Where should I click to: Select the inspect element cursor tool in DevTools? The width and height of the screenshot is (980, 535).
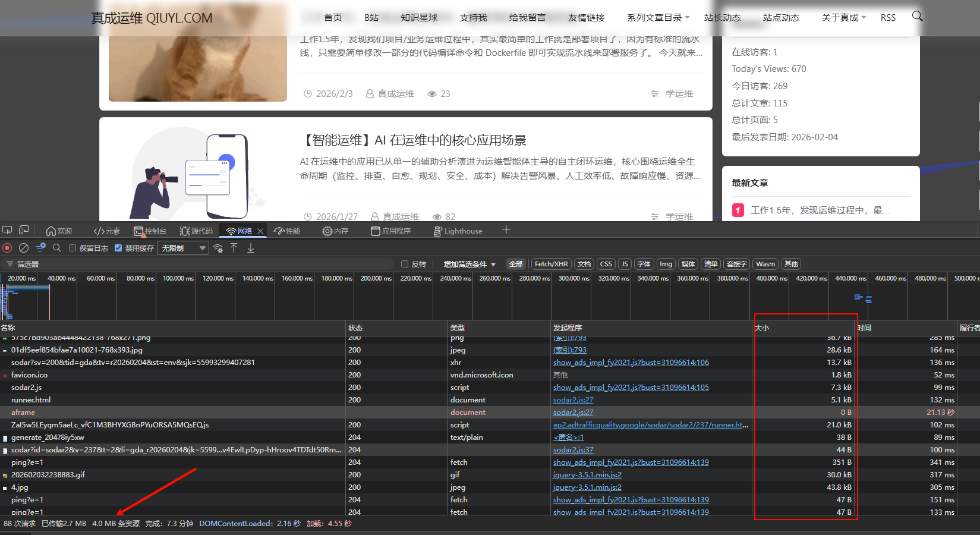coord(8,230)
